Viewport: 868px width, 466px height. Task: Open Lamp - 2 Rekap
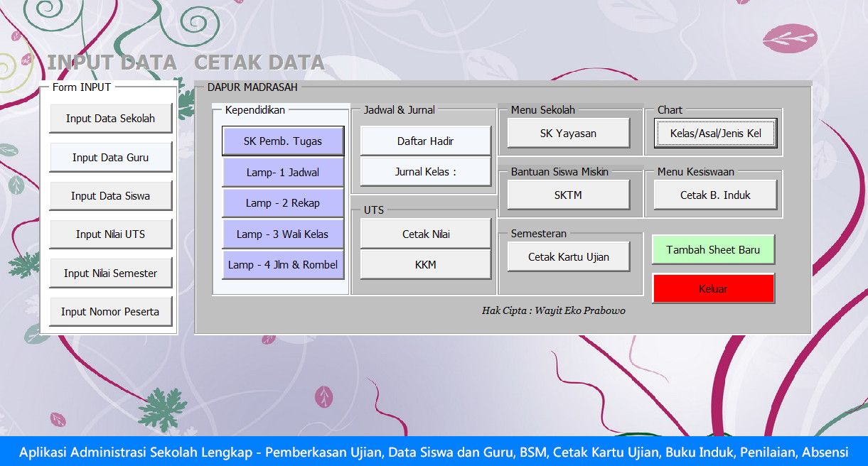click(x=283, y=203)
